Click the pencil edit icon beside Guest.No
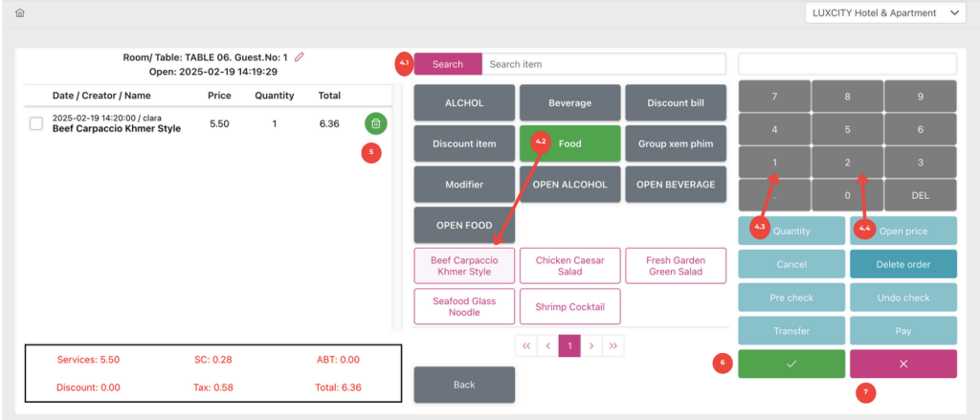This screenshot has width=980, height=420. (300, 57)
